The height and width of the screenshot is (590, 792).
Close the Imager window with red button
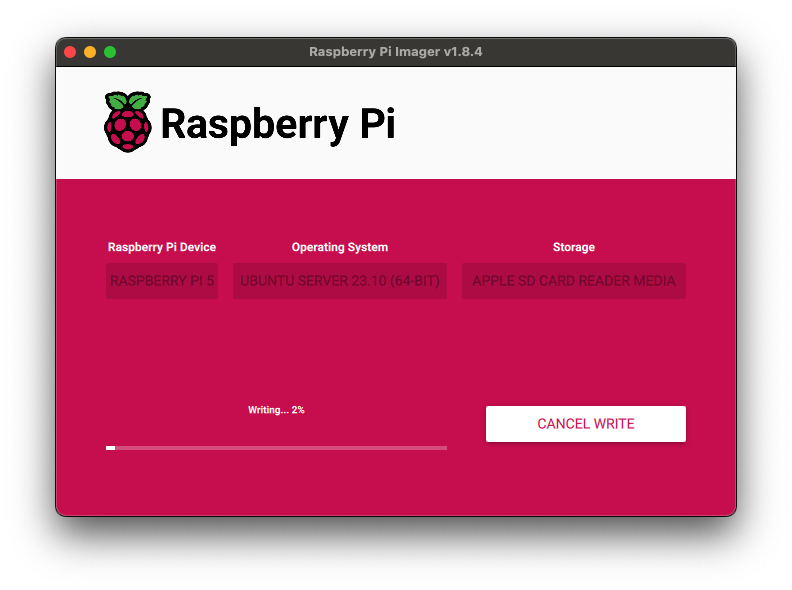click(x=70, y=52)
